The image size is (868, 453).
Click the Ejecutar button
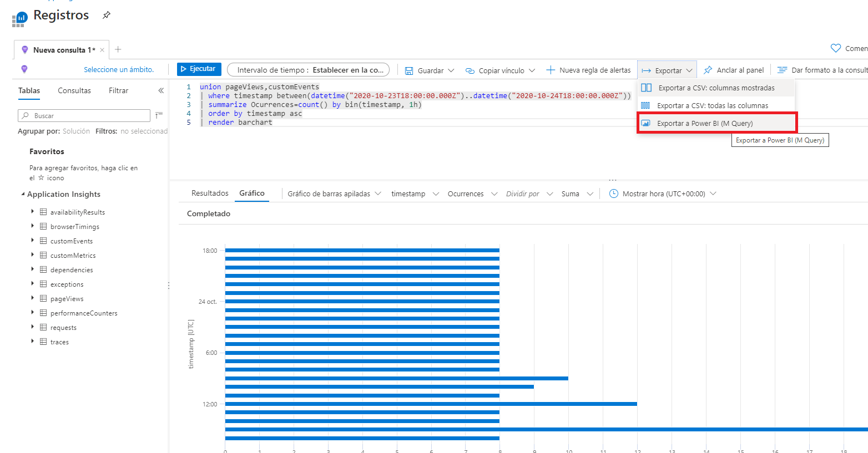click(x=199, y=70)
